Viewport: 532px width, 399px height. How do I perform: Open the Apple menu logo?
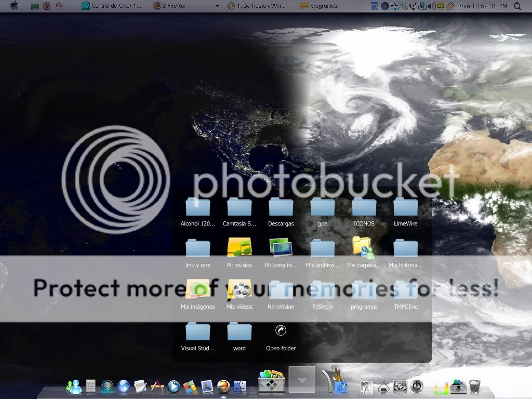[14, 5]
